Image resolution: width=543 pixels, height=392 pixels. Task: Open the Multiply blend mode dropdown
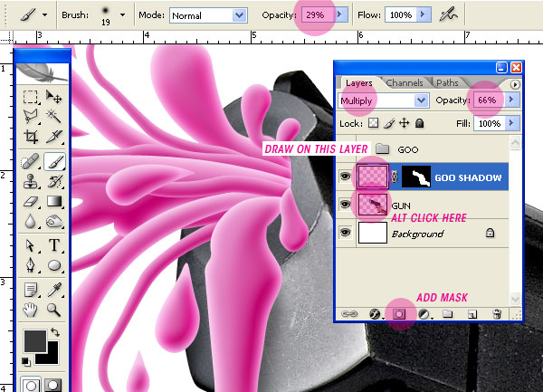point(384,100)
